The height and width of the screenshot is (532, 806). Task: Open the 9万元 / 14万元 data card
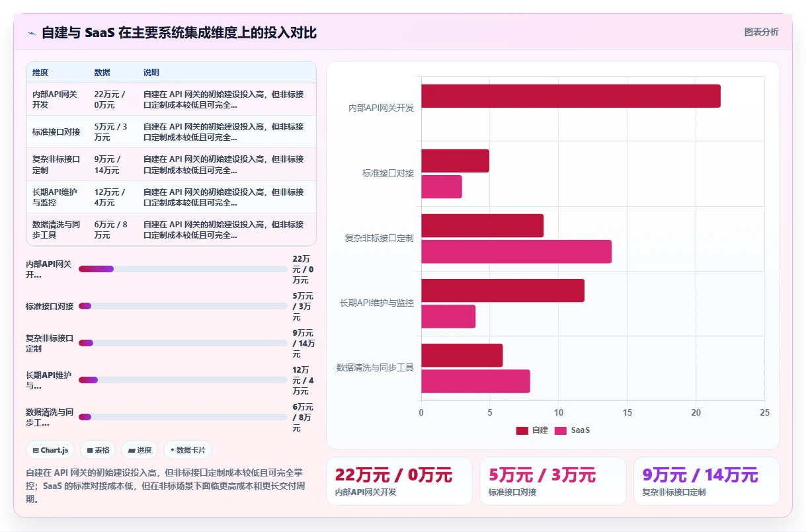[x=706, y=481]
